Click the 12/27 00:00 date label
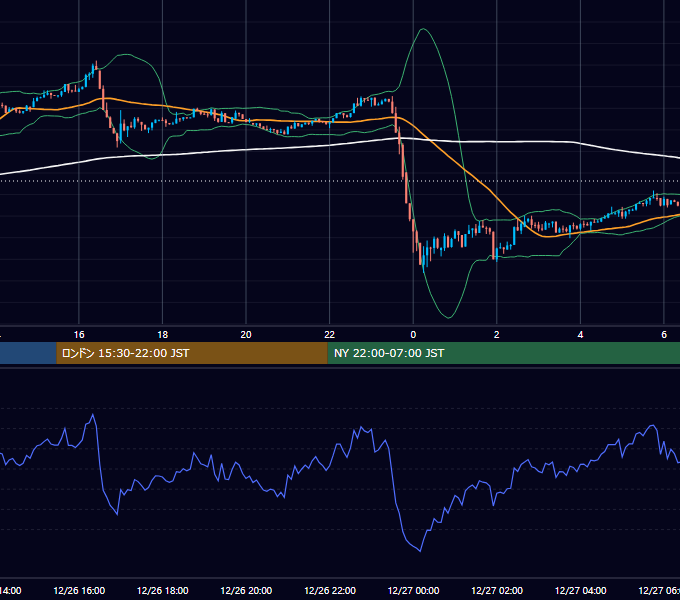Image resolution: width=680 pixels, height=600 pixels. [413, 591]
